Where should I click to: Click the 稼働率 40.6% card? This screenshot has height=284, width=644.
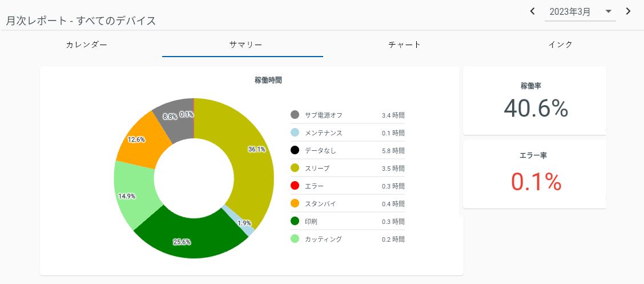tap(535, 101)
